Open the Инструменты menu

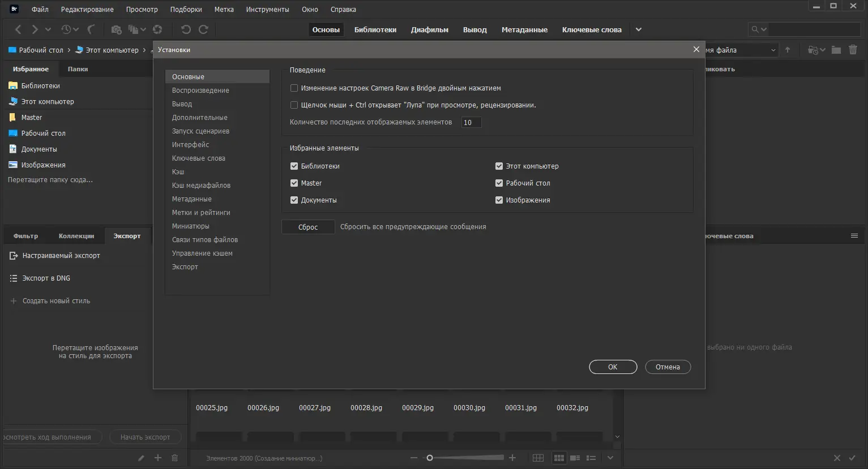(267, 10)
